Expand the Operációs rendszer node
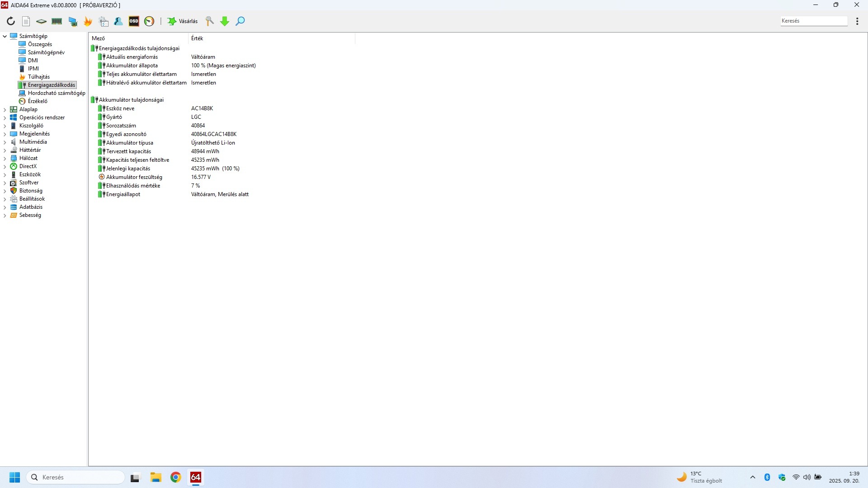 pos(5,117)
